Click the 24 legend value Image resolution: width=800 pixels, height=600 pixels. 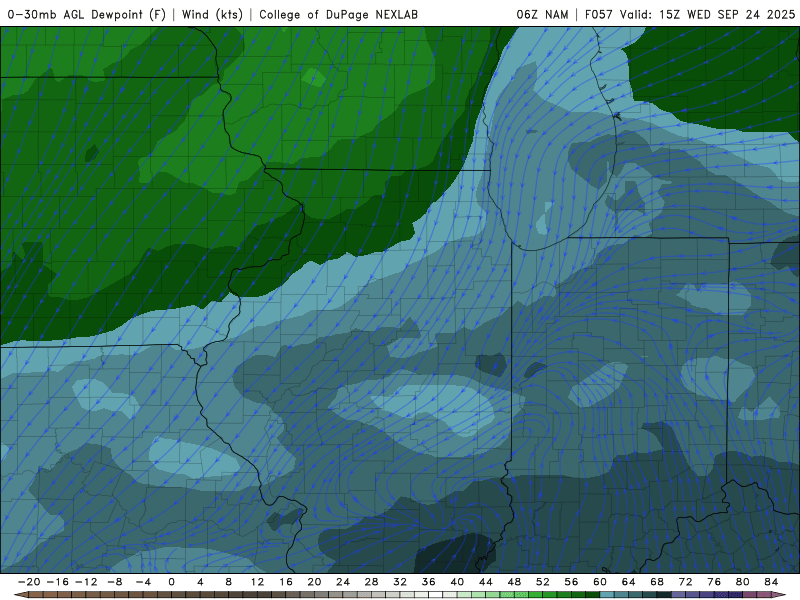point(343,582)
